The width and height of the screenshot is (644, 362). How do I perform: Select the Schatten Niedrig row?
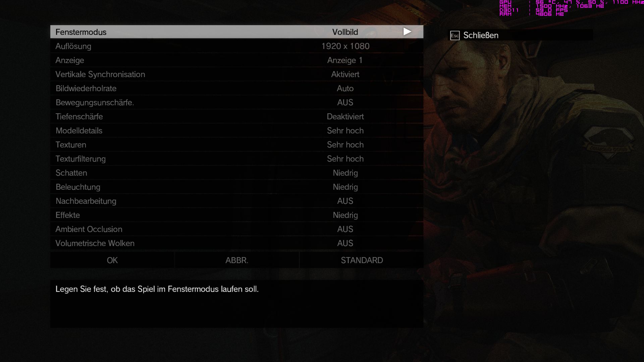(237, 173)
